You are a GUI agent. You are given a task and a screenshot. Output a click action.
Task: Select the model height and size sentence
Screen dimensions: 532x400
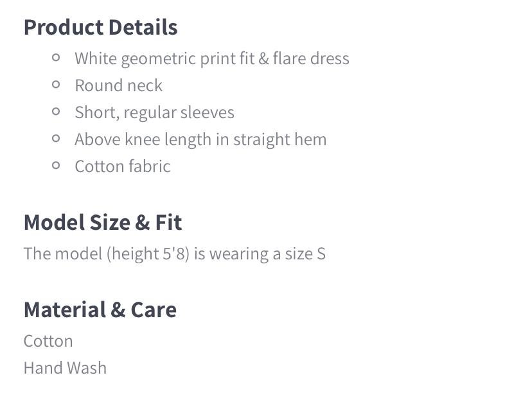174,254
